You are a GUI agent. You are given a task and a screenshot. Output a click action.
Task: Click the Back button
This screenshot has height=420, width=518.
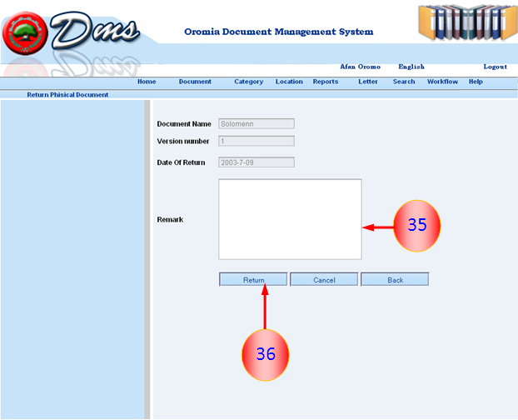395,279
